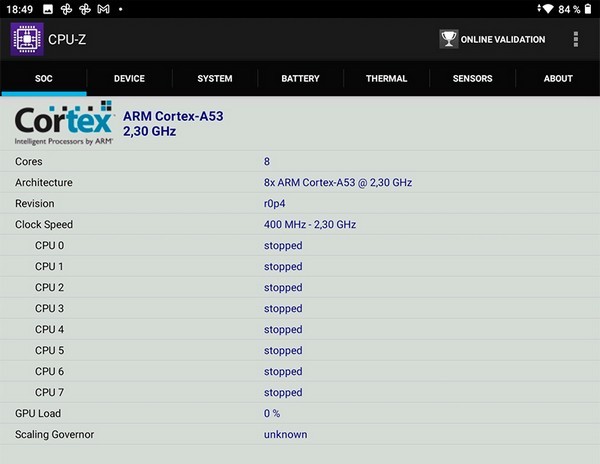Click the CPU-Z app logo icon
600x464 pixels.
tap(27, 40)
